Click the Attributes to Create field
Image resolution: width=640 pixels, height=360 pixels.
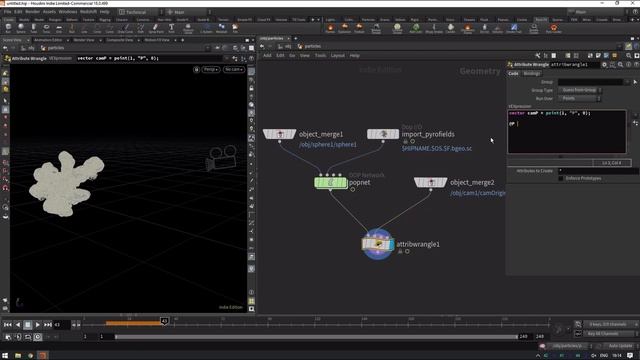[598, 171]
